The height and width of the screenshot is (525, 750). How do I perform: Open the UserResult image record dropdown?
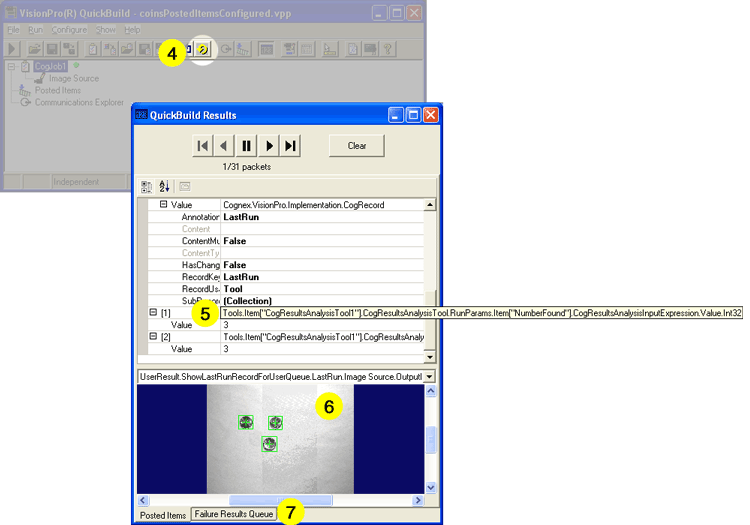pos(429,377)
